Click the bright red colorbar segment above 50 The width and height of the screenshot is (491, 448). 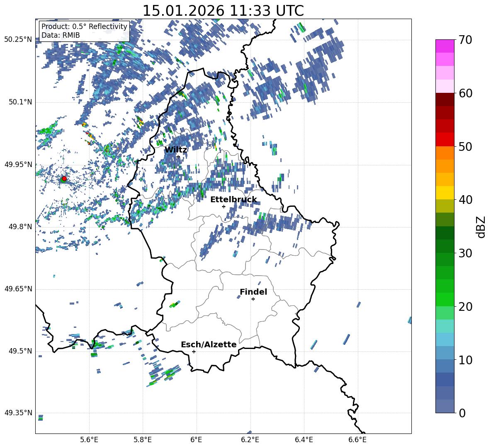click(445, 140)
